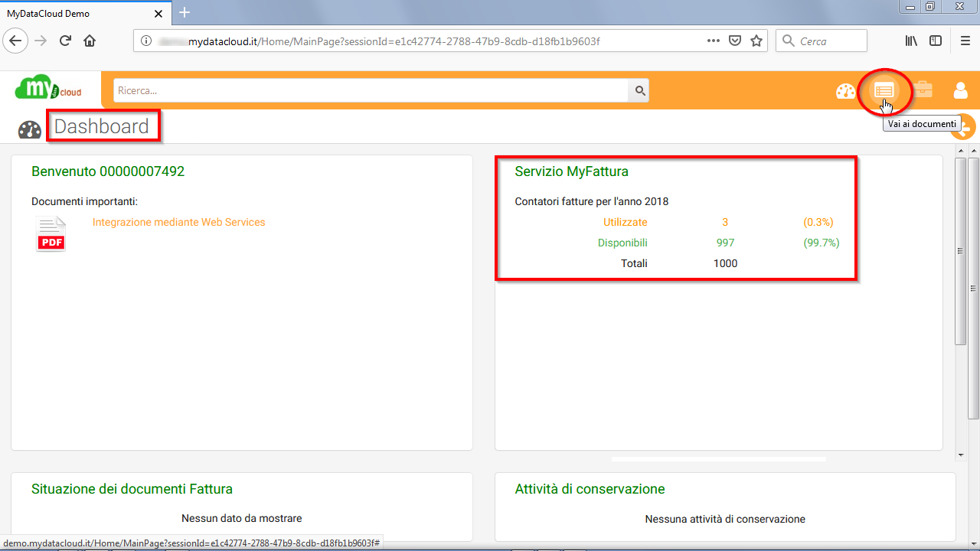Go to browser Home page icon
The image size is (980, 551).
pos(90,41)
